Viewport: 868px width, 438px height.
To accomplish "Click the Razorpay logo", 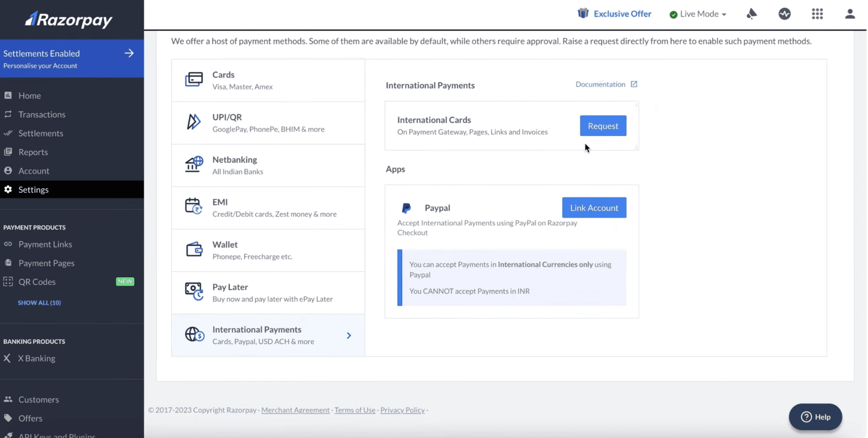I will coord(69,20).
